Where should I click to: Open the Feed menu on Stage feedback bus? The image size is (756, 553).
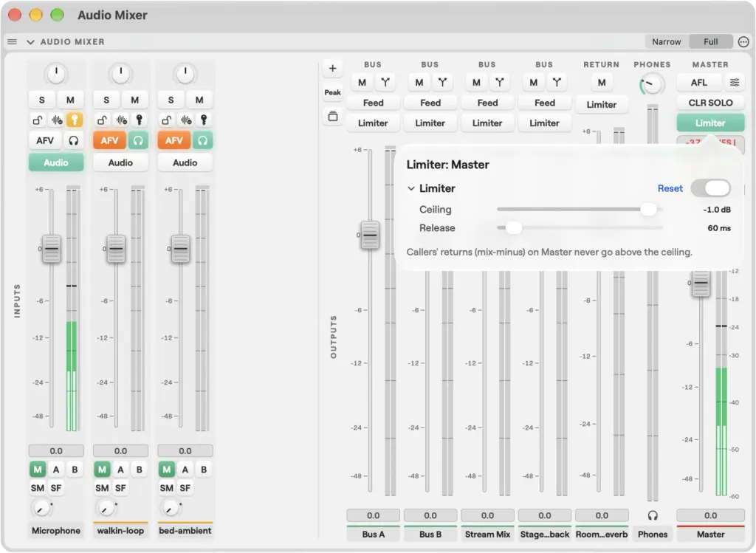545,103
